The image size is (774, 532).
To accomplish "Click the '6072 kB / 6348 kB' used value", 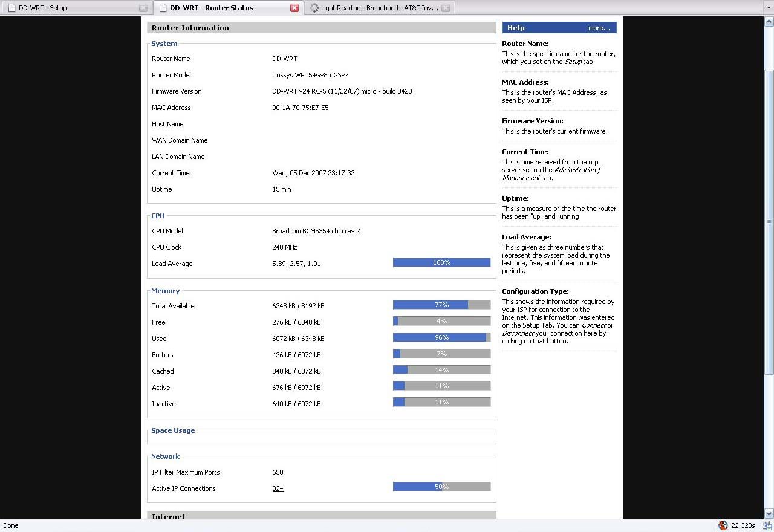I will click(x=298, y=339).
